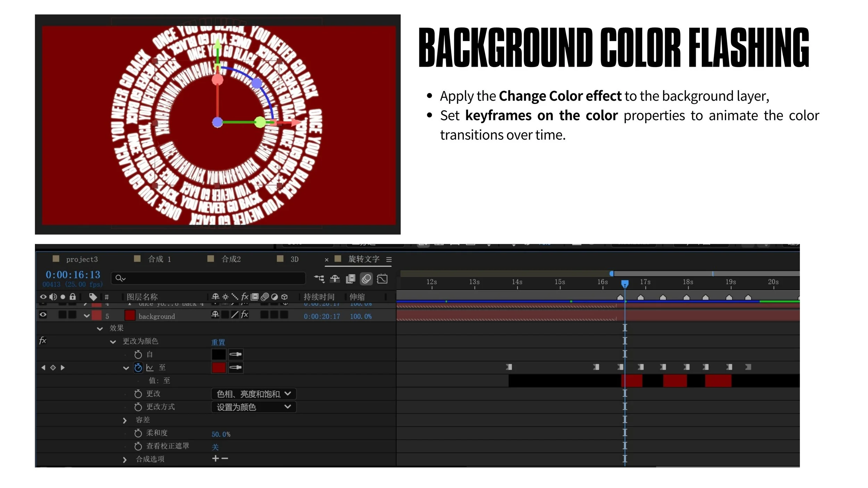Toggle add-keyframe diamond for 至 property
This screenshot has width=868, height=488.
(x=53, y=368)
